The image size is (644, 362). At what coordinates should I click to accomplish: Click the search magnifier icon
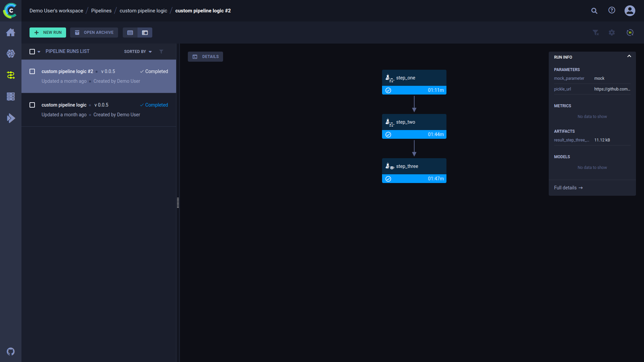pyautogui.click(x=594, y=11)
